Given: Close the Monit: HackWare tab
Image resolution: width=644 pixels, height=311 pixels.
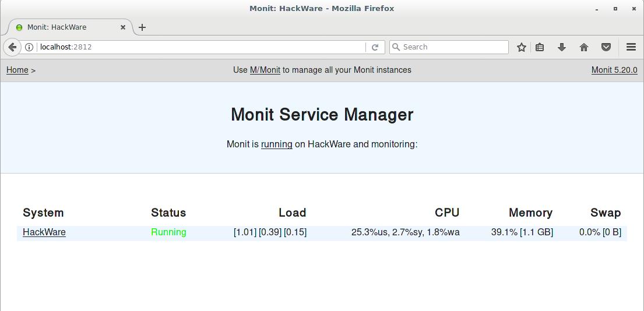Looking at the screenshot, I should 123,27.
